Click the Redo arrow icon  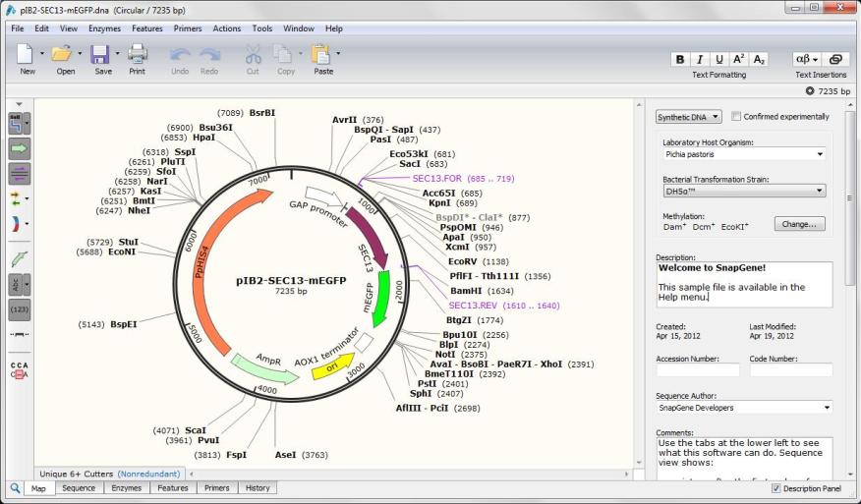(x=209, y=55)
